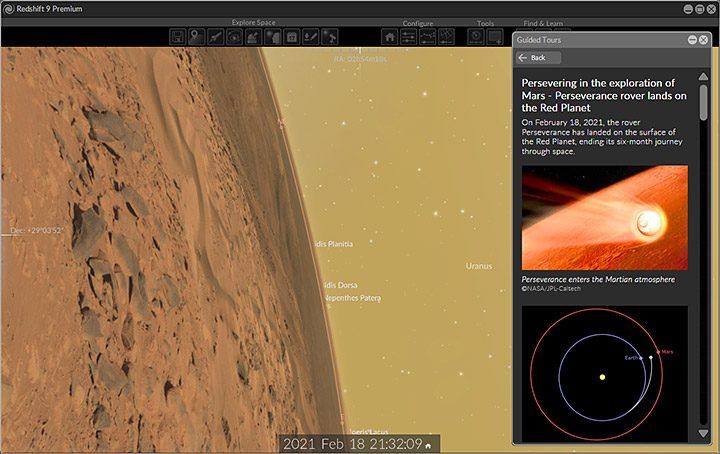Select the telescope icon in toolbar

pyautogui.click(x=330, y=37)
